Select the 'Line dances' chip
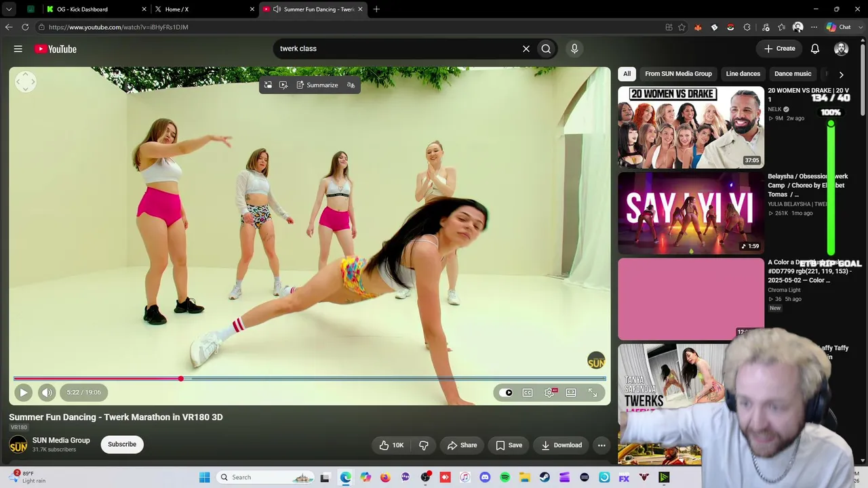 743,74
